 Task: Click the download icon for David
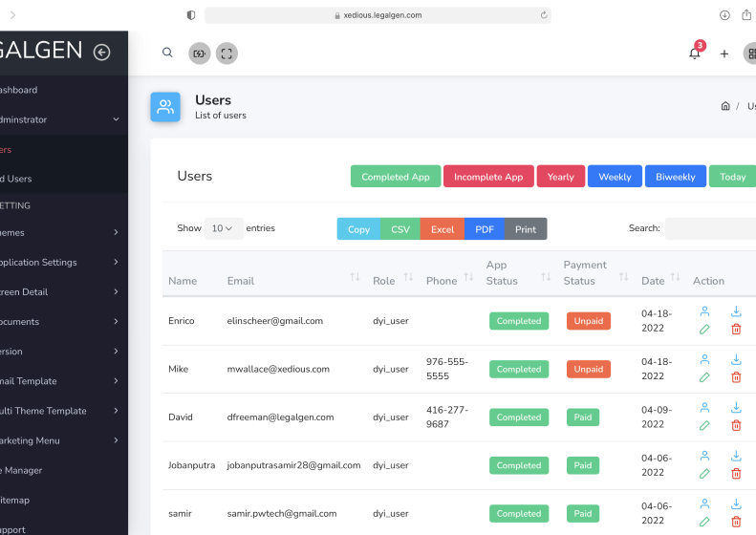point(736,408)
